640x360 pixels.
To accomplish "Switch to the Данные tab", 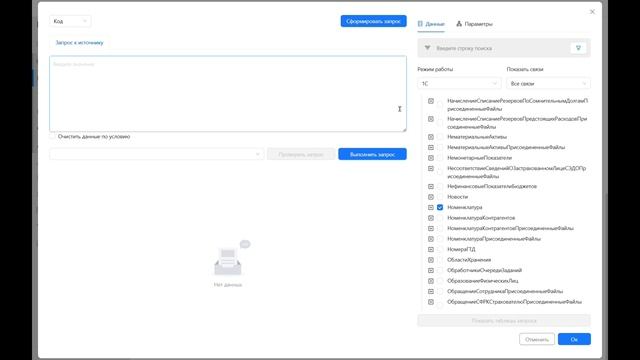I will [431, 24].
